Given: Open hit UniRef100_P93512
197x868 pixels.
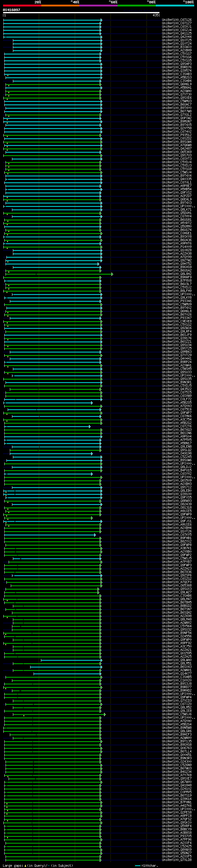Looking at the screenshot, I should point(177,135).
